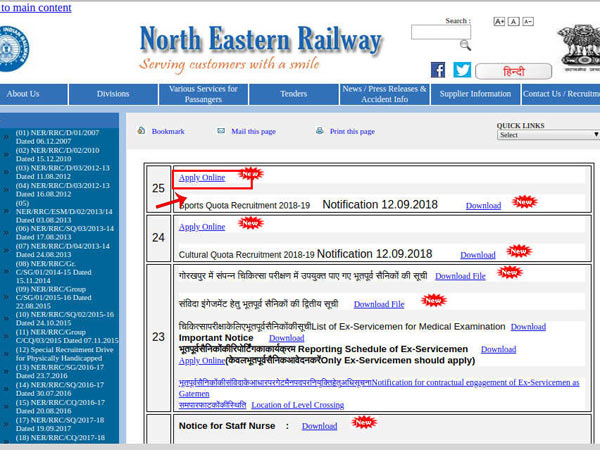Open sidebar item (11) NER/RRC/Group C/CQ/03/2015
600x450 pixels.
(x=67, y=336)
